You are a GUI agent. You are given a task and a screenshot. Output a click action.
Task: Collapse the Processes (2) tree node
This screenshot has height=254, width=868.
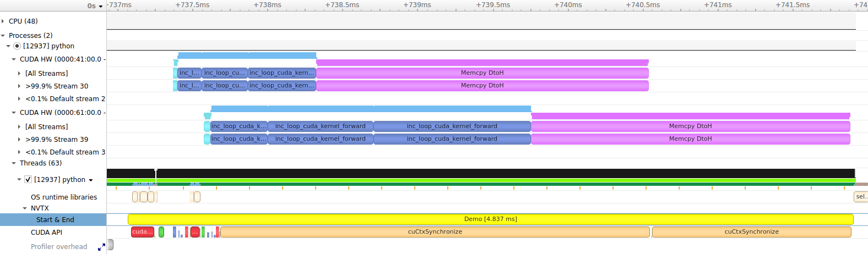coord(3,36)
